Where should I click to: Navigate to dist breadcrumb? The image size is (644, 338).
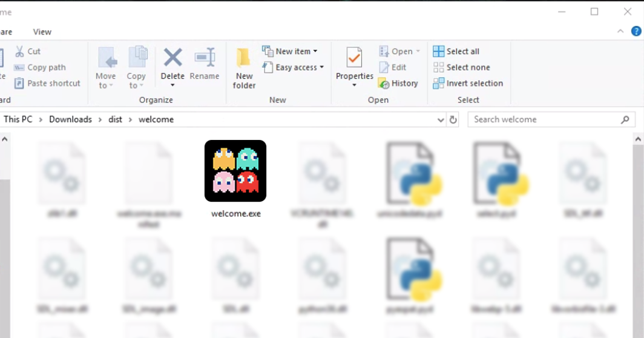pos(116,120)
